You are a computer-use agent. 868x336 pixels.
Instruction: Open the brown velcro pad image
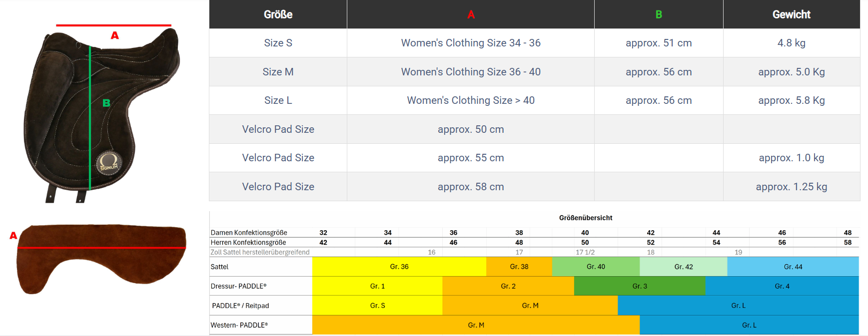pos(101,258)
